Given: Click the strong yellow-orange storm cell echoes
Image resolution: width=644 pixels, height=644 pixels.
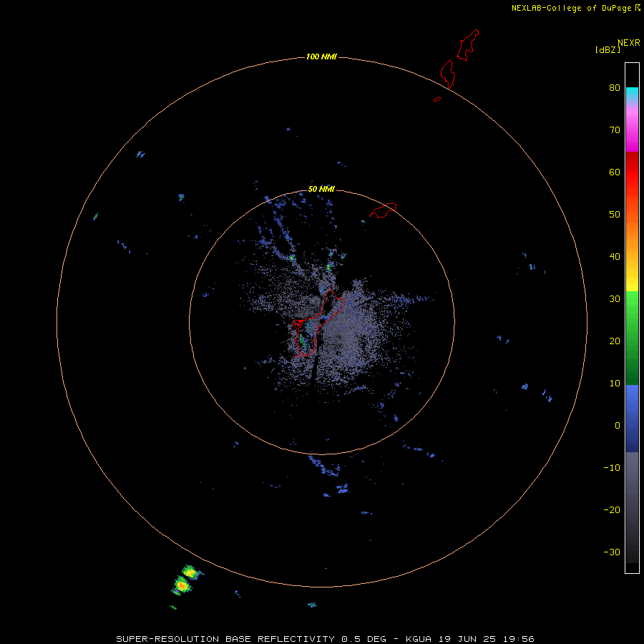Looking at the screenshot, I should [185, 578].
